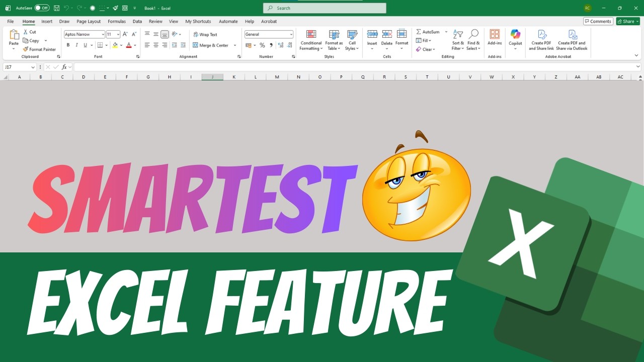Image resolution: width=644 pixels, height=362 pixels.
Task: Click the Accounting Number Format icon
Action: [249, 45]
